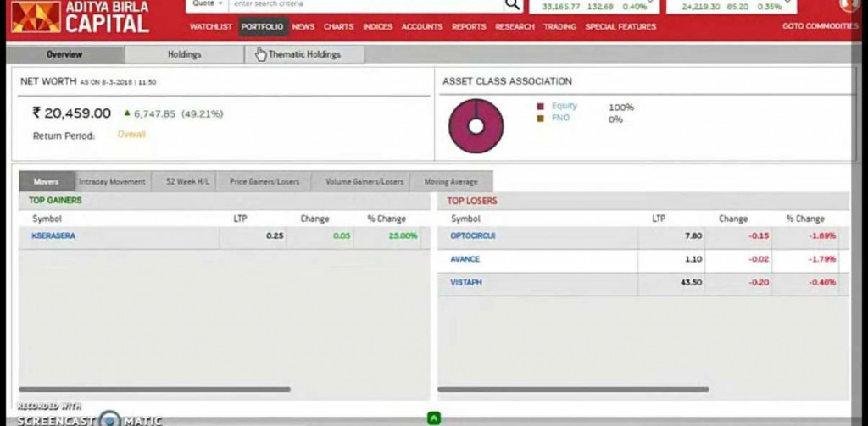Click Goto Commodities link
The height and width of the screenshot is (426, 868).
click(819, 27)
